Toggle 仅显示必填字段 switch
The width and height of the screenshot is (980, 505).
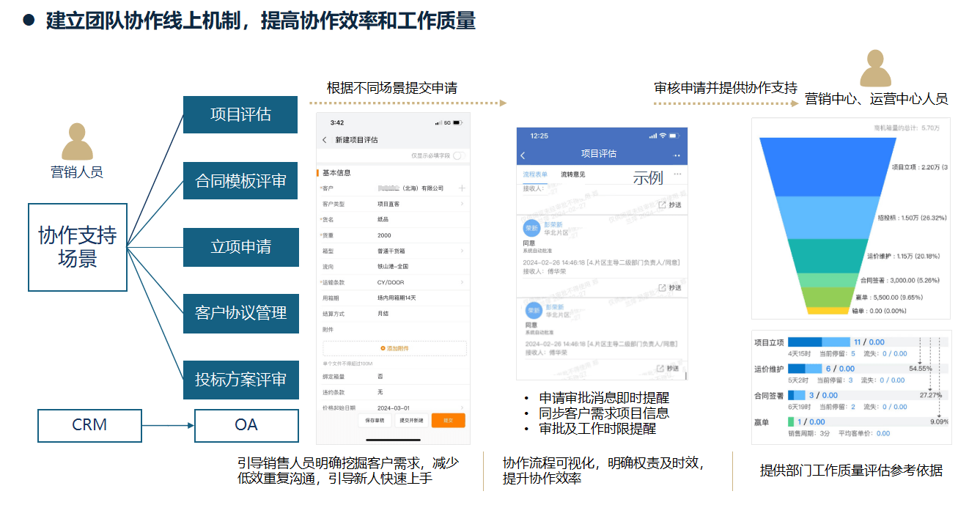[460, 155]
